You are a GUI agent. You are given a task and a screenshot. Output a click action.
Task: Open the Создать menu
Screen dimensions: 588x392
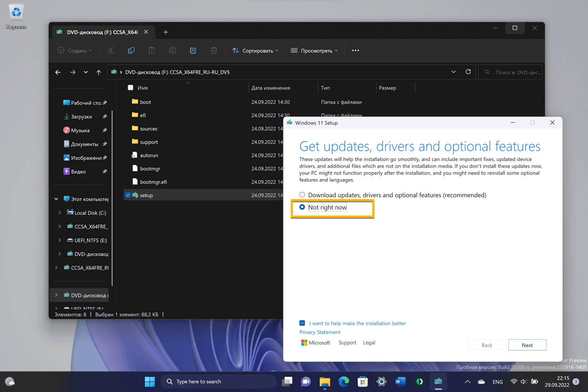[75, 51]
